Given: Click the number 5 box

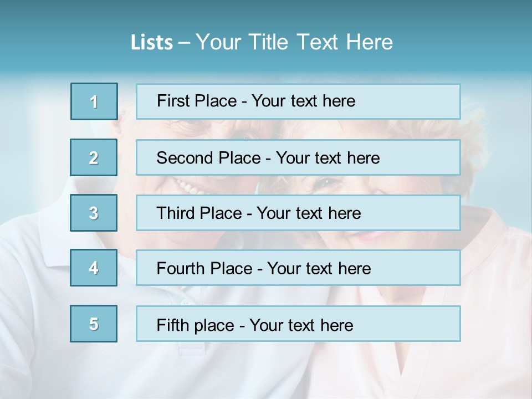Looking at the screenshot, I should (94, 324).
